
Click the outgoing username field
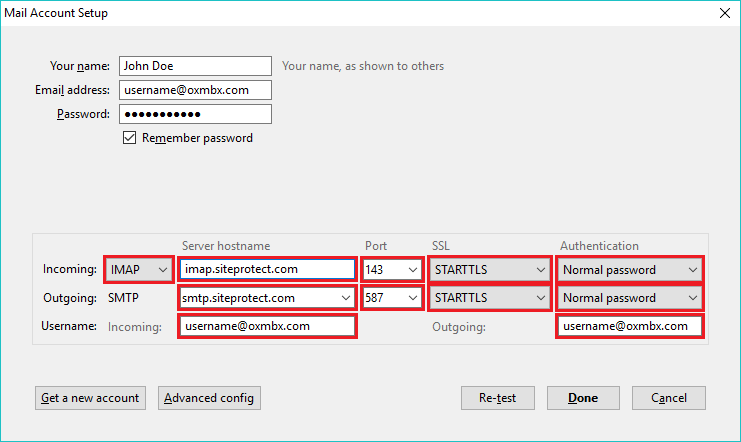[x=630, y=326]
